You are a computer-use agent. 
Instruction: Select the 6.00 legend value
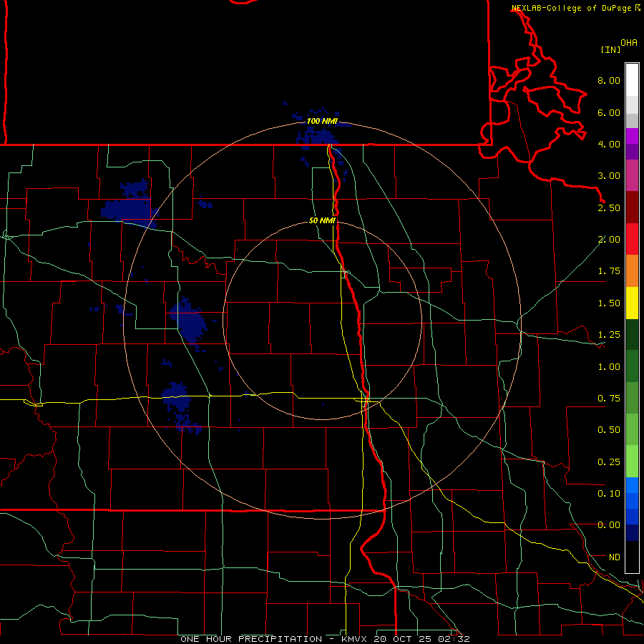(x=609, y=112)
